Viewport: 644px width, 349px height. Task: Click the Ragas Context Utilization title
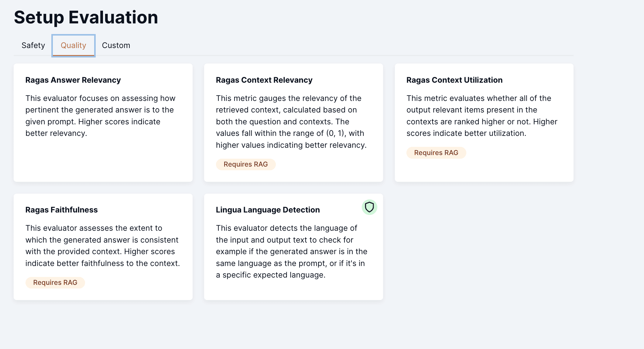pyautogui.click(x=454, y=80)
